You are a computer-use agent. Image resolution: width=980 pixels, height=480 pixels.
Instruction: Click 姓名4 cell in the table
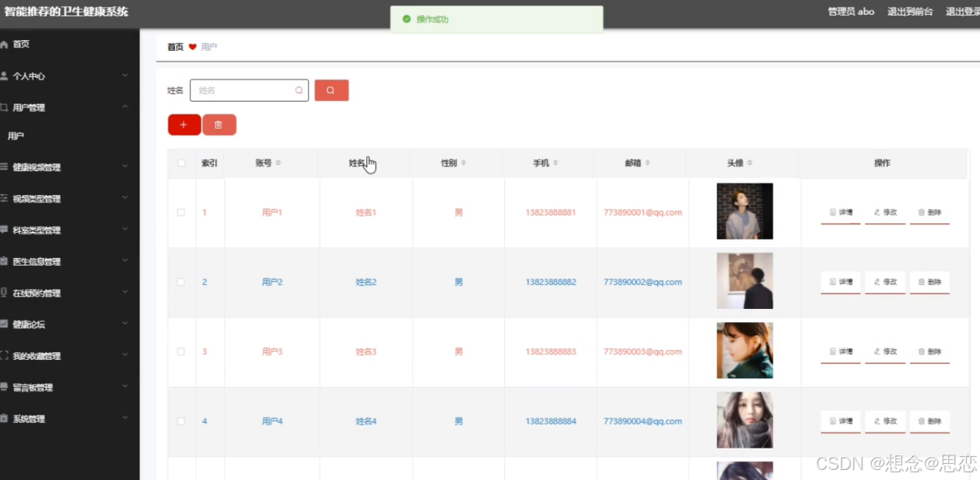[366, 421]
